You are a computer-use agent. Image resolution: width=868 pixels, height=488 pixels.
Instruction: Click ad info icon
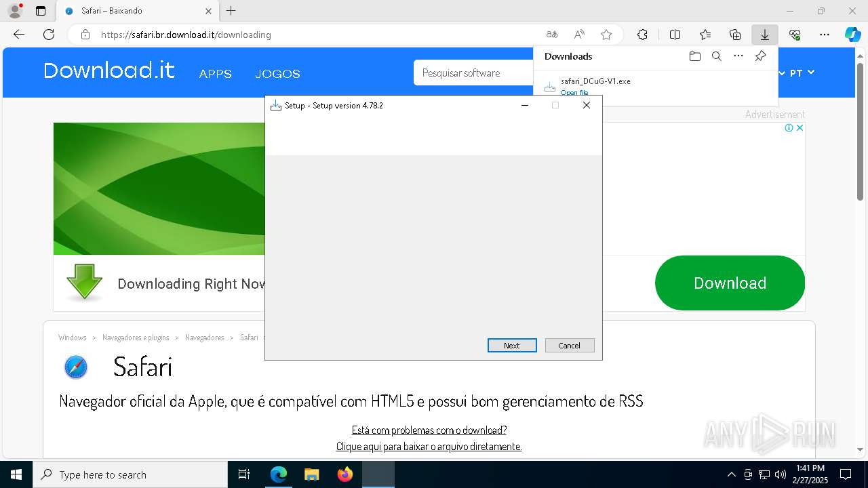coord(789,127)
